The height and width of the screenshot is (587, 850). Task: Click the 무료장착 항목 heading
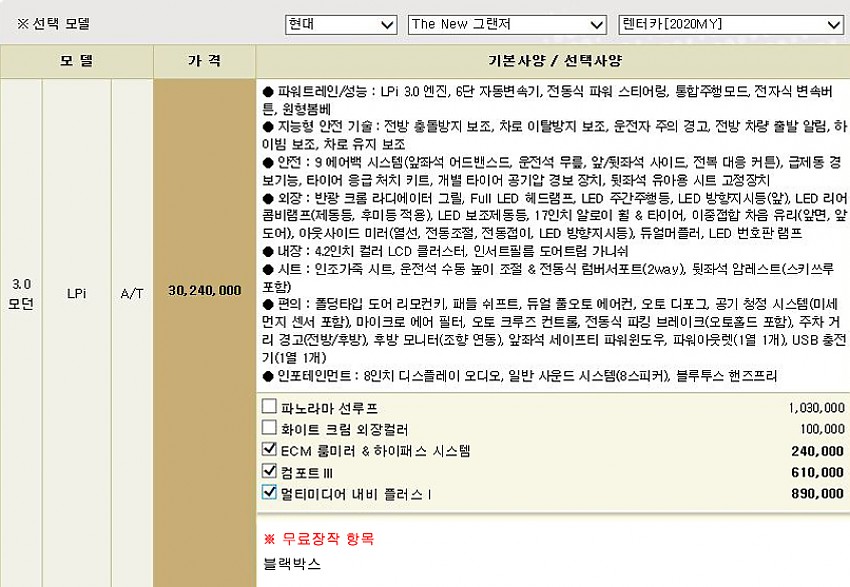pos(318,539)
